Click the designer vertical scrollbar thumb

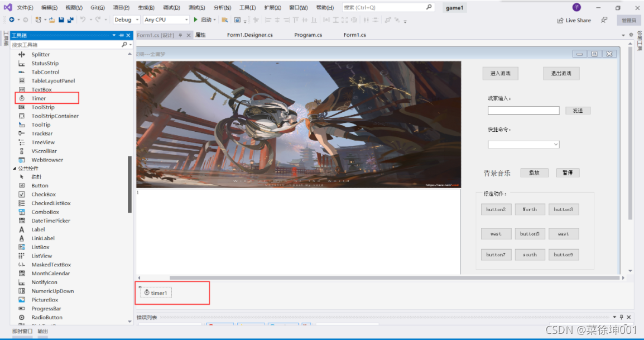click(x=631, y=133)
